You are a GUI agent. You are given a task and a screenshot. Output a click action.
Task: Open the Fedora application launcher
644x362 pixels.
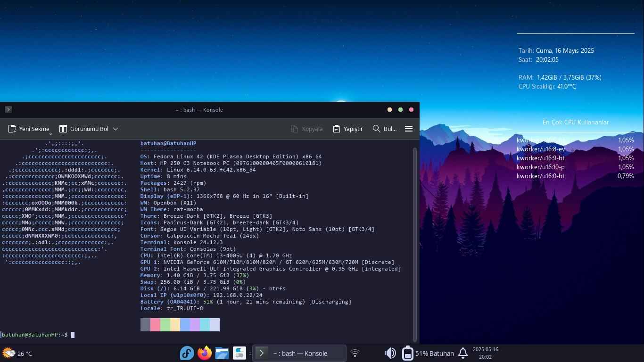[187, 353]
